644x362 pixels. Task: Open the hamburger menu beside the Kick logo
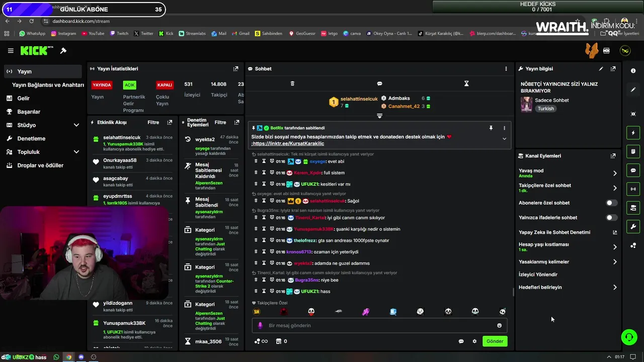pos(11,51)
